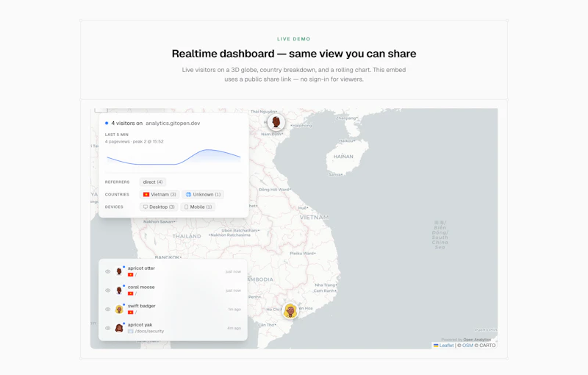Click the 'apricot otter' visitor name
The width and height of the screenshot is (588, 375).
pyautogui.click(x=141, y=268)
